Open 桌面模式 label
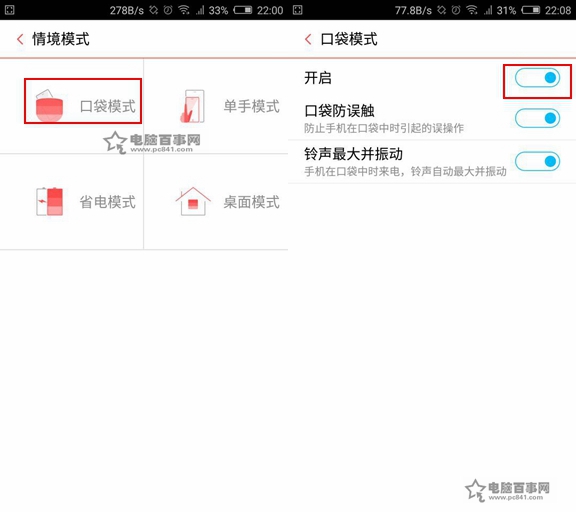Screen dimensions: 576x512 pos(252,202)
